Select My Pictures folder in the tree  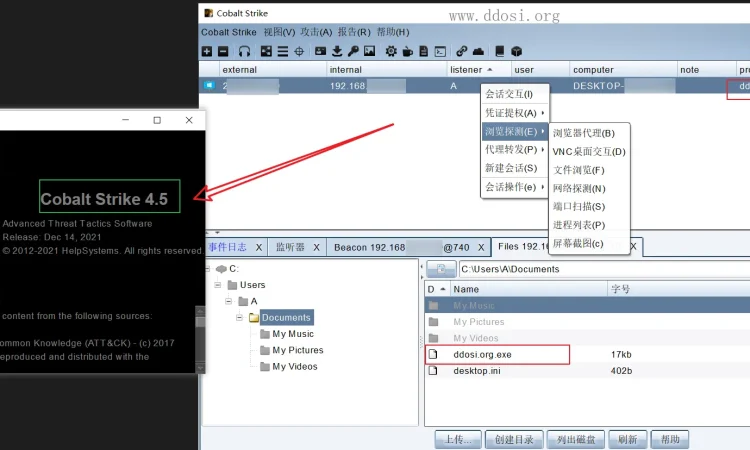click(298, 350)
